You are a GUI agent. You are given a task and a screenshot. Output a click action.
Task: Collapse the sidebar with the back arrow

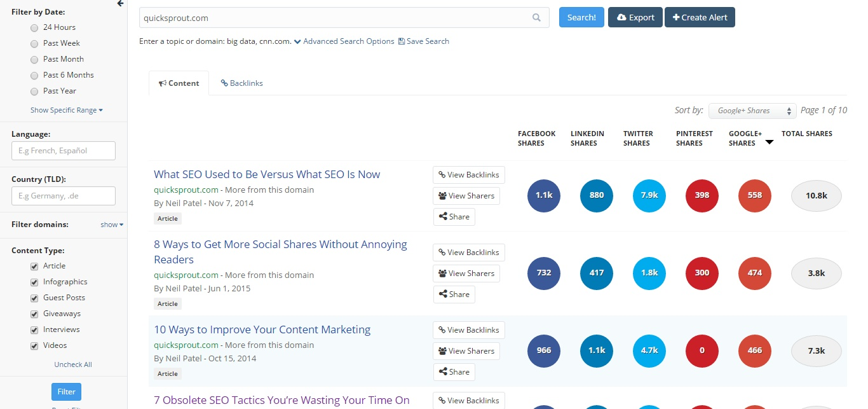click(x=120, y=4)
